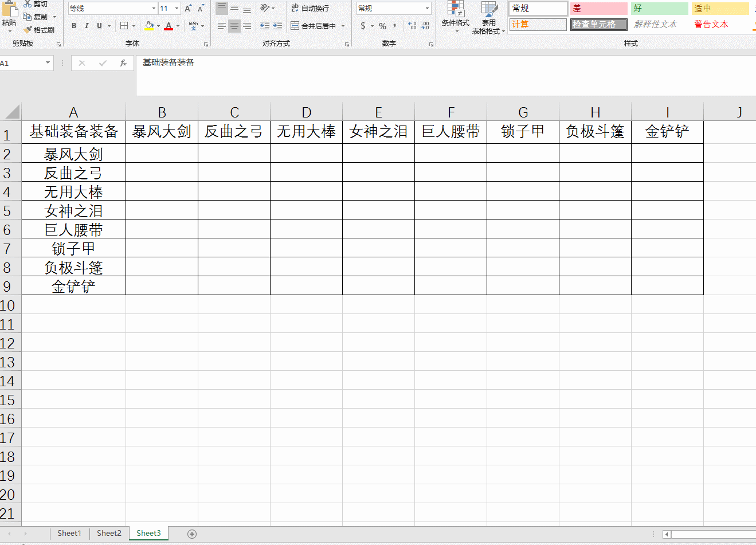Viewport: 756px width, 545px height.
Task: Switch to the Sheet2 tab
Action: (109, 533)
